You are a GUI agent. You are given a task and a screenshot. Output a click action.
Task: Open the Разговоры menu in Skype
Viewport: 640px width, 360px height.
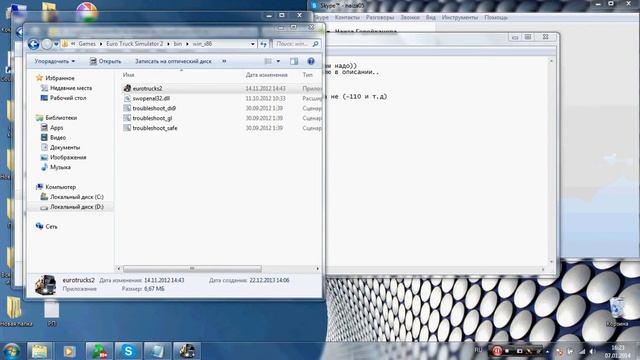pyautogui.click(x=380, y=18)
